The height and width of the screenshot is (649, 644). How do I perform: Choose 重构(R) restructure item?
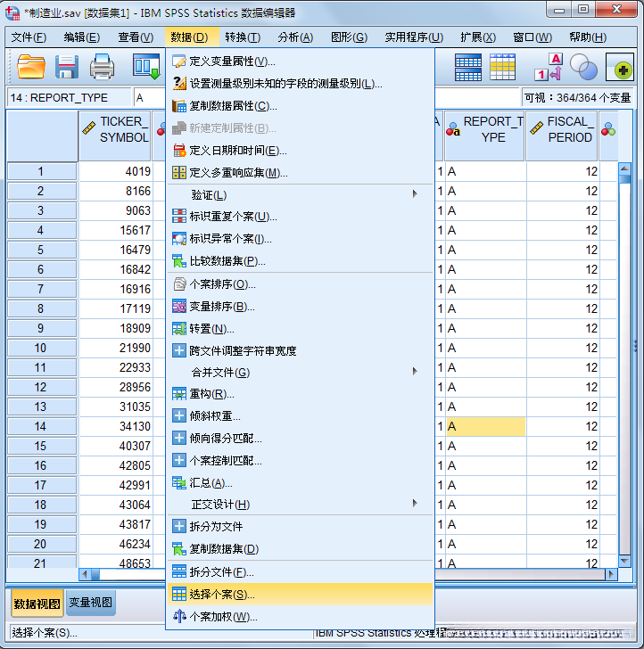(300, 394)
